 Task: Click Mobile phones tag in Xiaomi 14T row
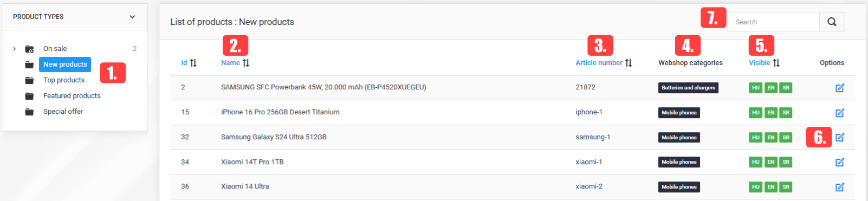[679, 162]
